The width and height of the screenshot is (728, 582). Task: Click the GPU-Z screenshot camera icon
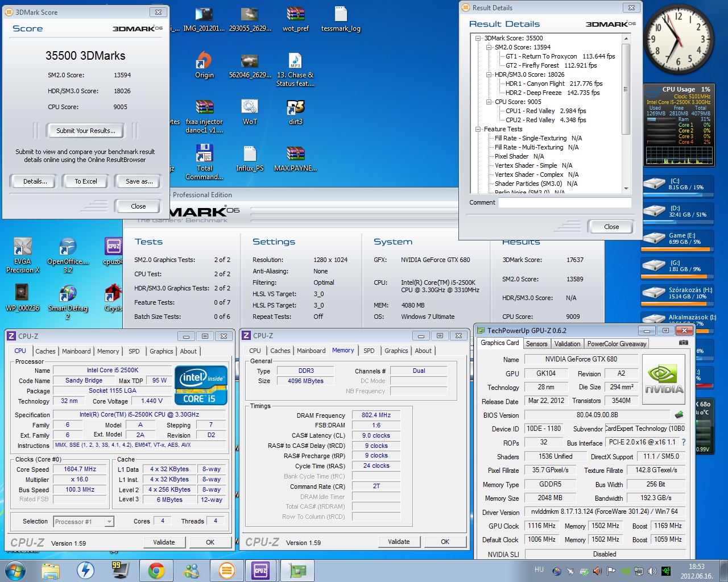(684, 343)
